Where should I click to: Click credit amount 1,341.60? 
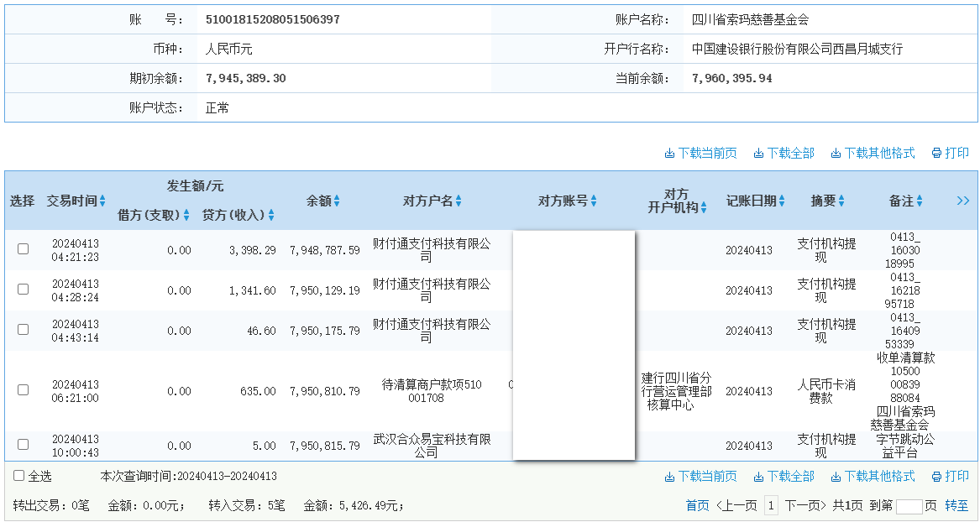[253, 290]
